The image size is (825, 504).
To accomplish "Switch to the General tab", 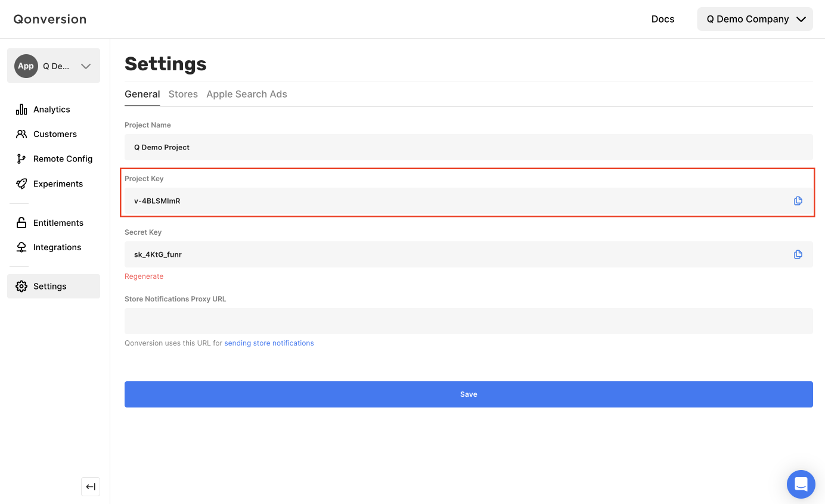I will point(142,94).
